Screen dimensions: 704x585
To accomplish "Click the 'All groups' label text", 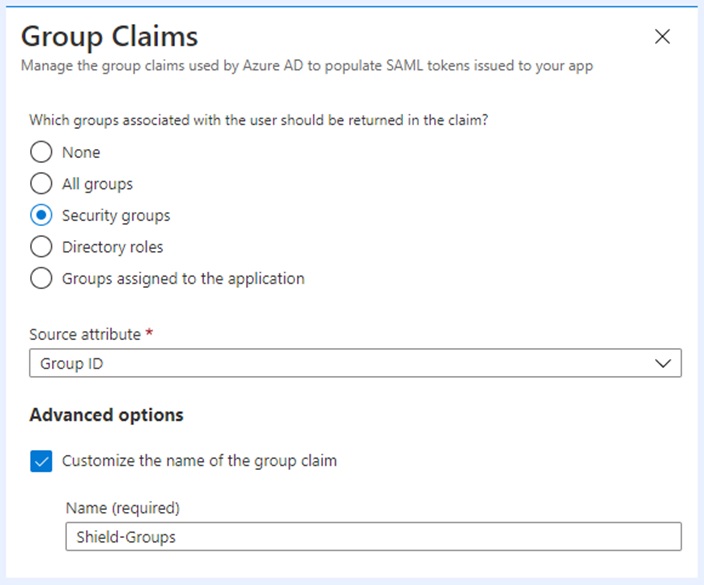I will click(97, 184).
